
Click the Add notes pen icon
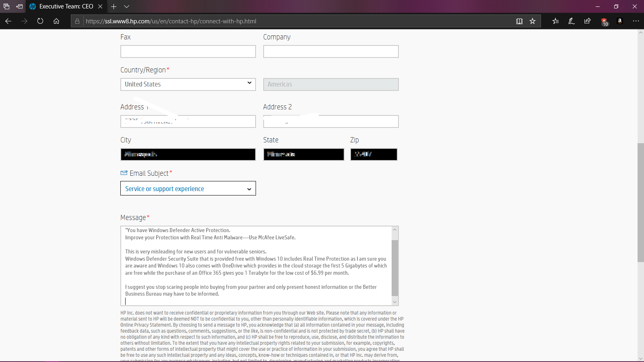click(x=572, y=21)
